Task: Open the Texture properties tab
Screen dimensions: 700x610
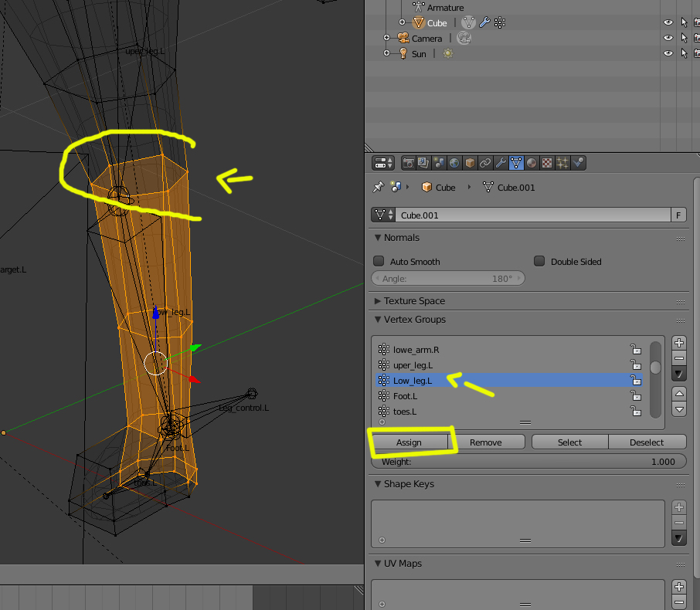Action: (x=547, y=163)
